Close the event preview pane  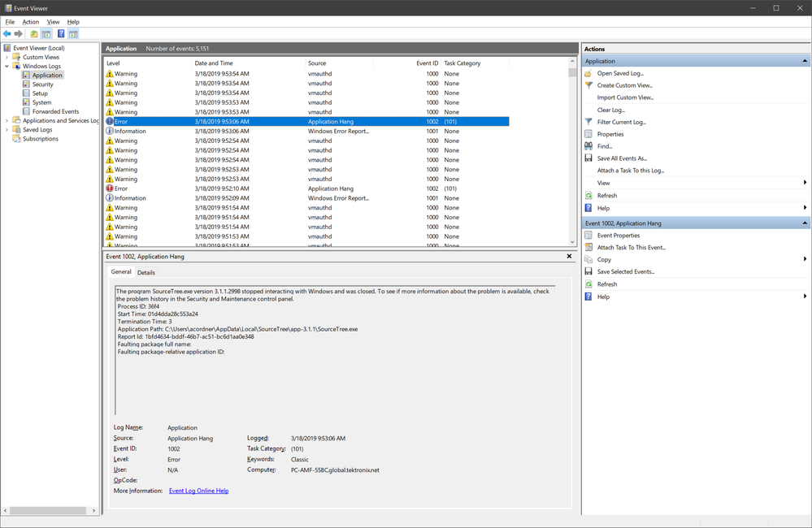pos(569,256)
